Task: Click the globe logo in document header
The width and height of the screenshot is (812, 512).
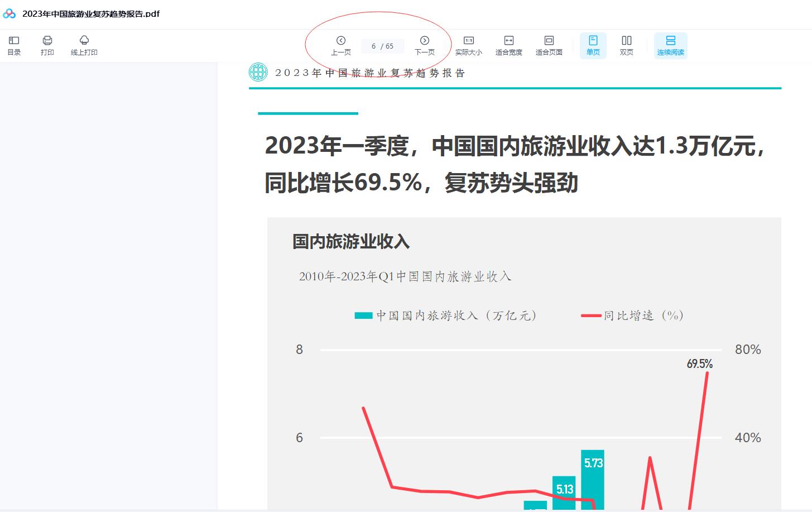Action: pyautogui.click(x=258, y=72)
